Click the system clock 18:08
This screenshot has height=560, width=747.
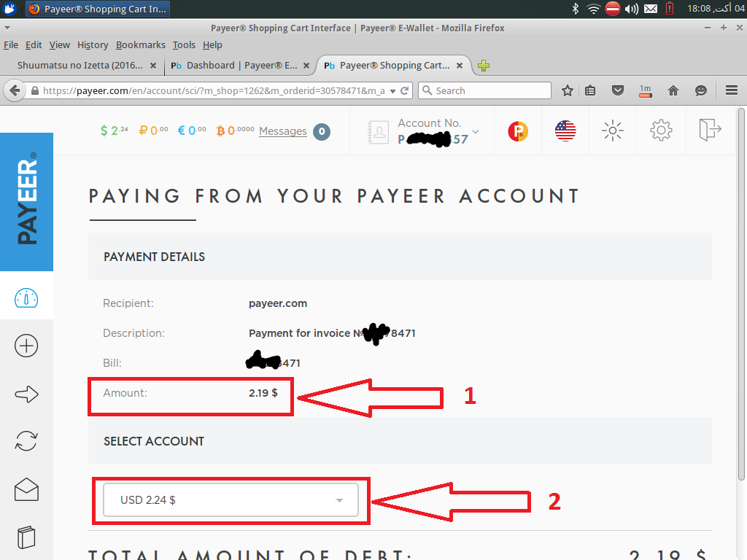pos(716,9)
